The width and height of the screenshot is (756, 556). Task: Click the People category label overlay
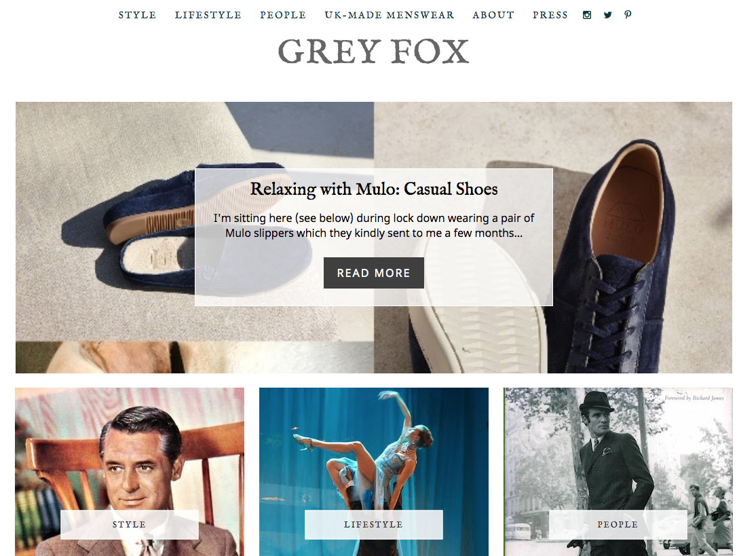coord(618,525)
